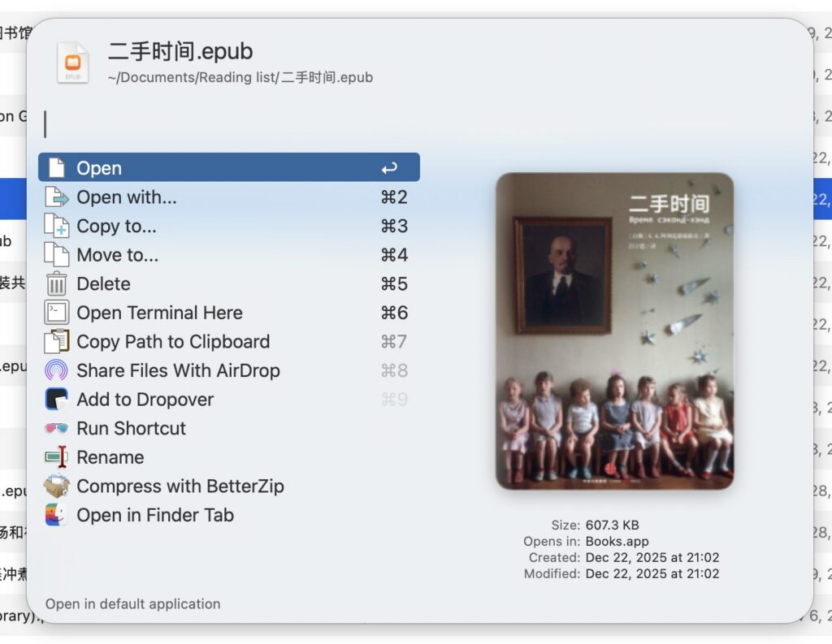Click the Delete trash can icon
Image resolution: width=832 pixels, height=644 pixels.
point(56,283)
